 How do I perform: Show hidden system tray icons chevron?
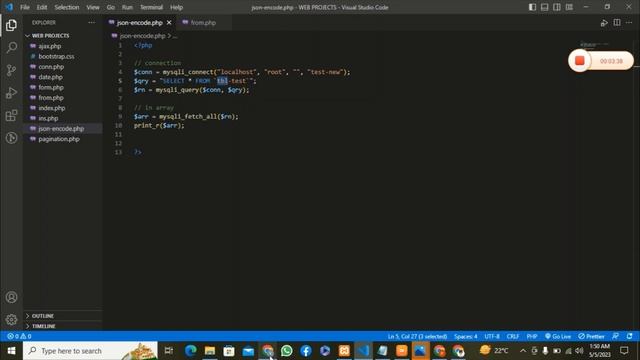(523, 351)
